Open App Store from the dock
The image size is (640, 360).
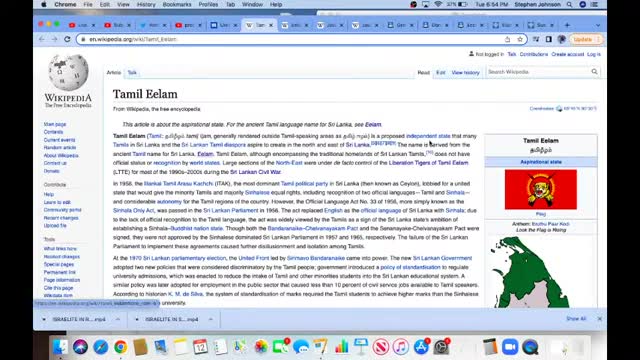(421, 347)
